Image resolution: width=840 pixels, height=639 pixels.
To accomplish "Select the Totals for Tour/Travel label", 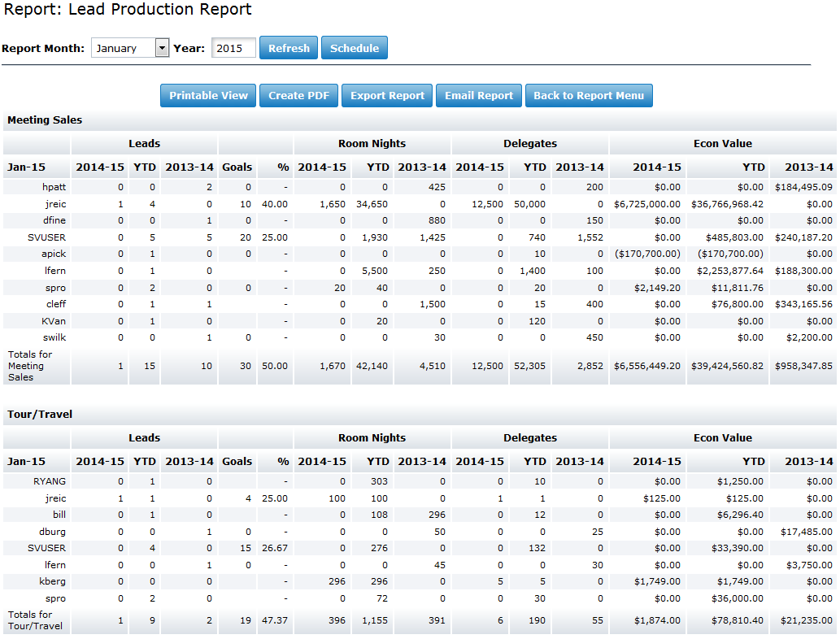I will (35, 620).
